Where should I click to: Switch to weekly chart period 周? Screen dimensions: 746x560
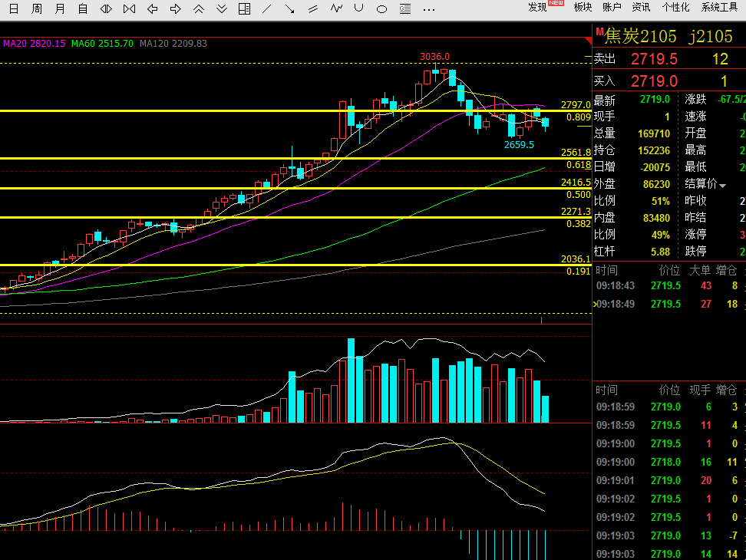coord(37,8)
